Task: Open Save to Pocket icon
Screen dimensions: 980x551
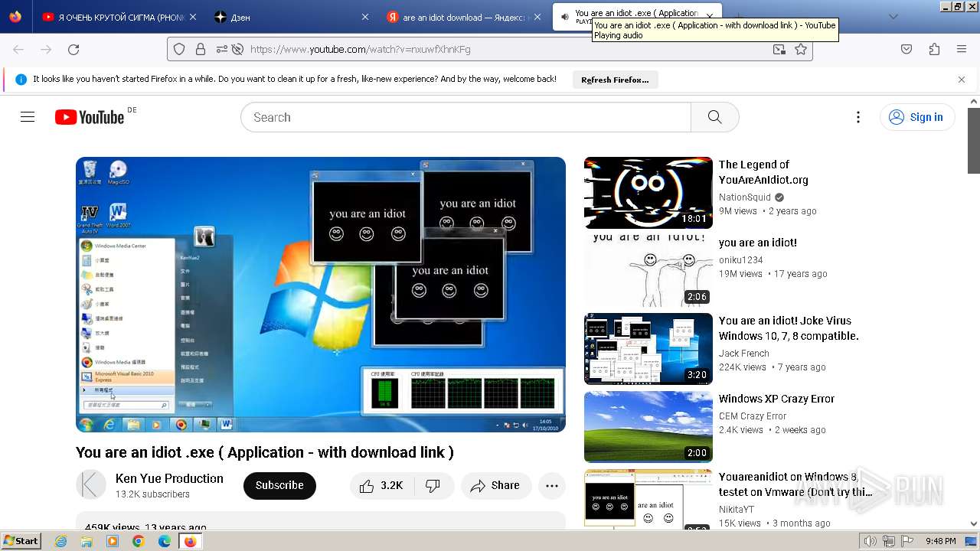Action: tap(906, 49)
